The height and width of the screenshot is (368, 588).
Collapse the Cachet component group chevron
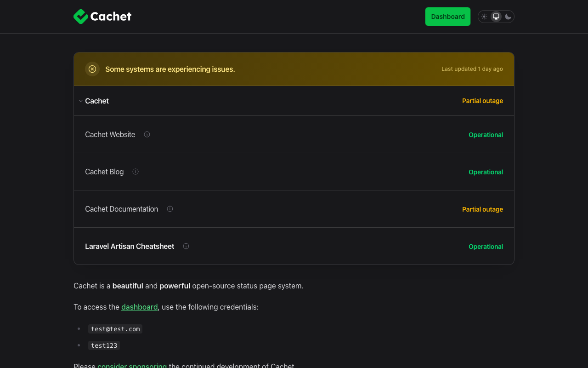click(x=80, y=101)
